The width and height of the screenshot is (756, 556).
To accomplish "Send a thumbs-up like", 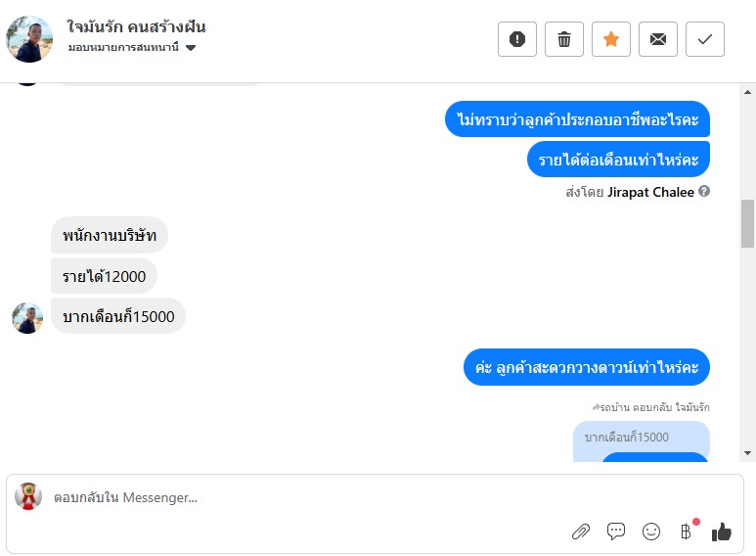I will [x=722, y=532].
